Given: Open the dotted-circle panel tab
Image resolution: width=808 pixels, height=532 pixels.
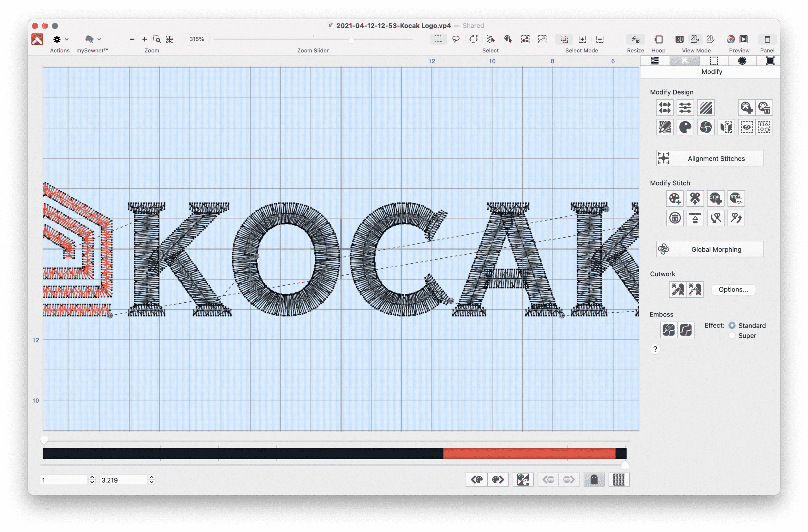Looking at the screenshot, I should (x=742, y=61).
